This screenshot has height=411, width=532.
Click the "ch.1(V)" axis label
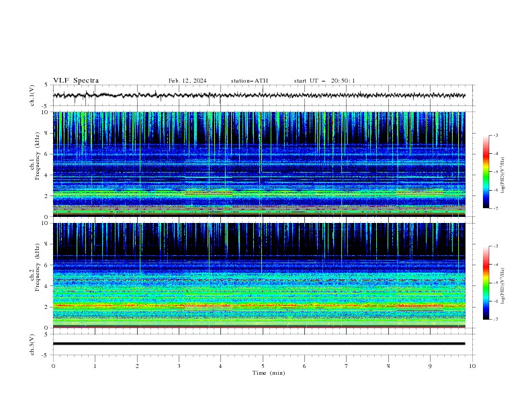click(32, 95)
